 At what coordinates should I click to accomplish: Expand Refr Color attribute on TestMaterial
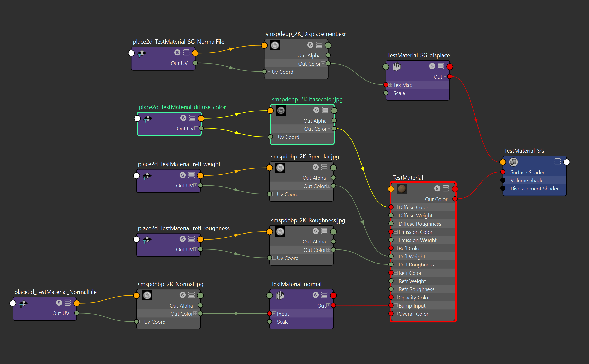click(396, 273)
